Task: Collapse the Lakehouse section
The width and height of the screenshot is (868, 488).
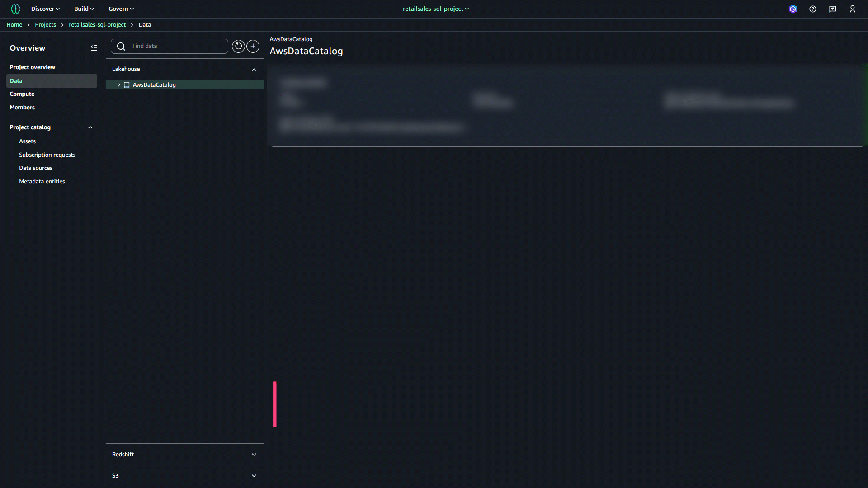Action: click(x=254, y=70)
